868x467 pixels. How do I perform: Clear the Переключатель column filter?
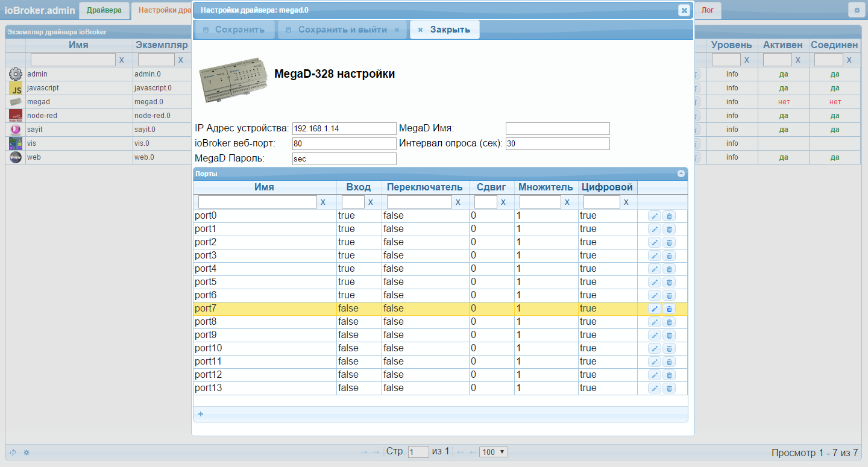click(x=458, y=202)
